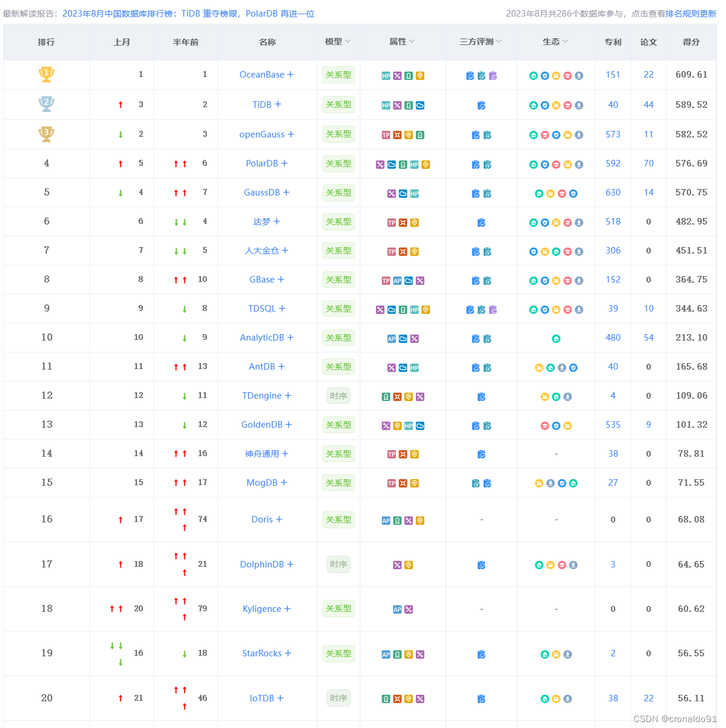Click score 609.61 in OceanBase row
The width and height of the screenshot is (726, 728).
[691, 75]
